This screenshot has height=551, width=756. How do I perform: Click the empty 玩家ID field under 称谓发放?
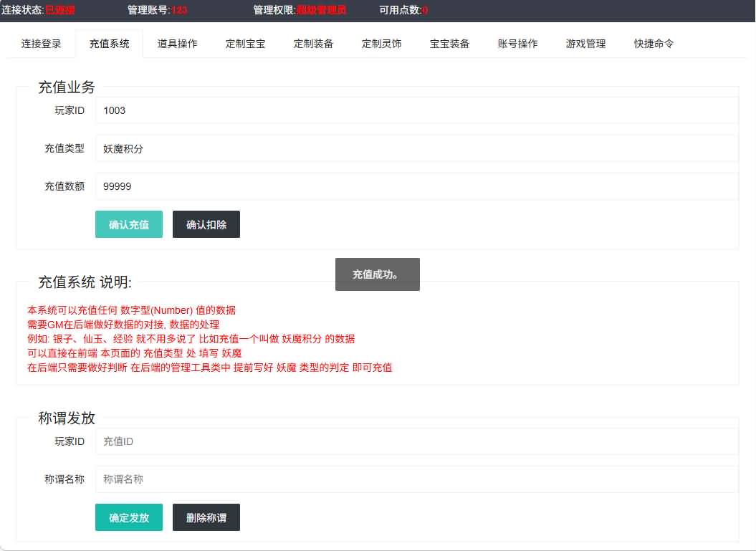point(416,441)
